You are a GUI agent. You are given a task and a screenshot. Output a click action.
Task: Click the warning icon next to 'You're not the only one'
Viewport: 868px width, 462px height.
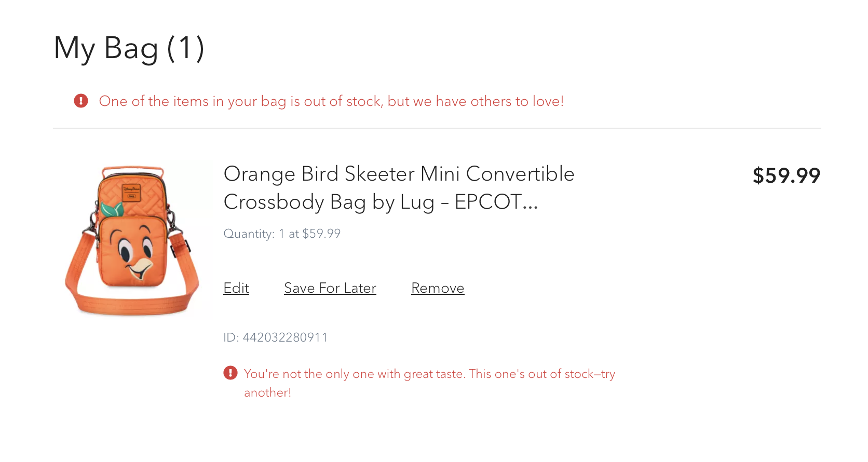(x=230, y=373)
